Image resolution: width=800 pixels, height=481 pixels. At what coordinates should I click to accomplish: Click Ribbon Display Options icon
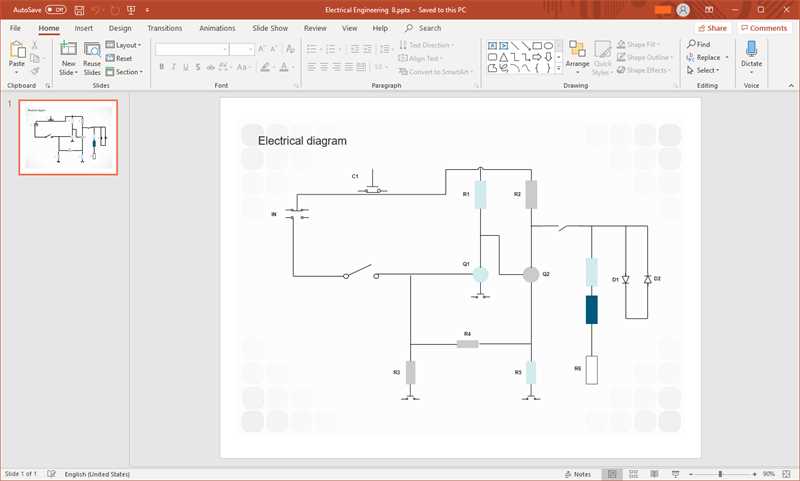[x=709, y=10]
